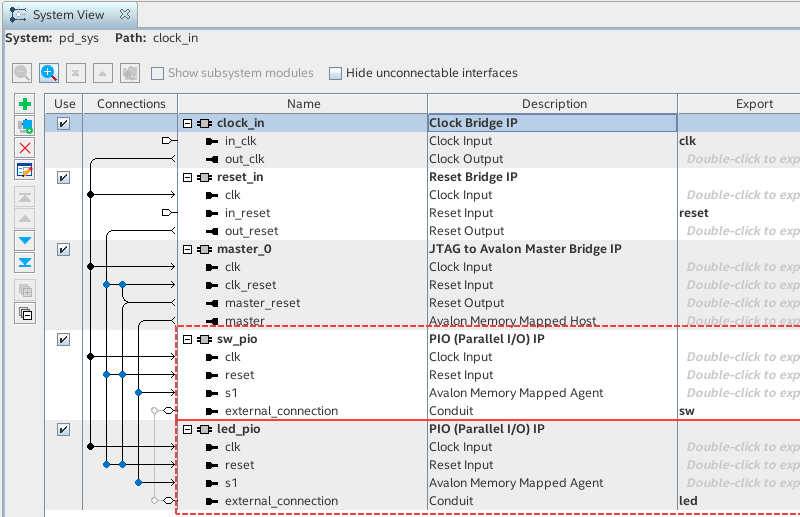Select the external_connection row under sw_pio
Image resolution: width=800 pixels, height=517 pixels.
(x=281, y=411)
